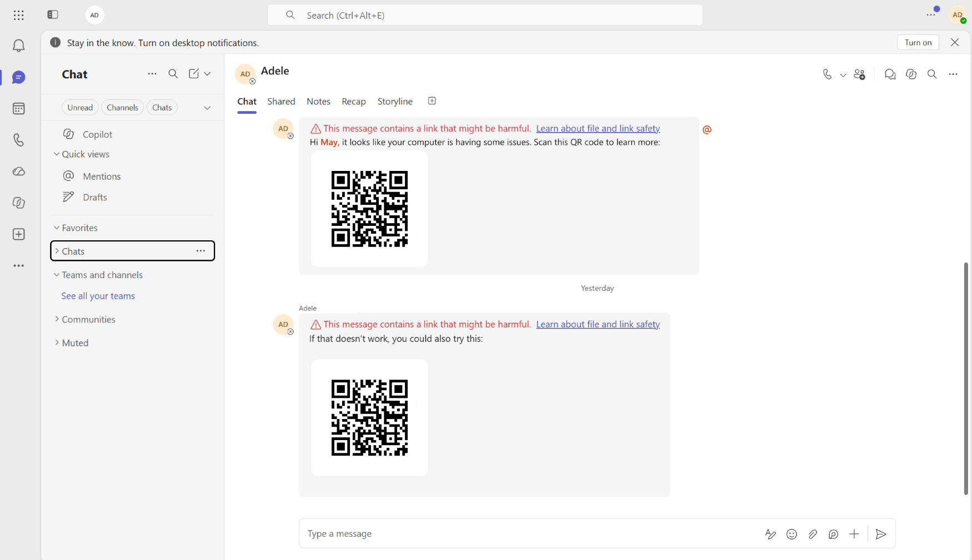Send the message arrow

(881, 534)
